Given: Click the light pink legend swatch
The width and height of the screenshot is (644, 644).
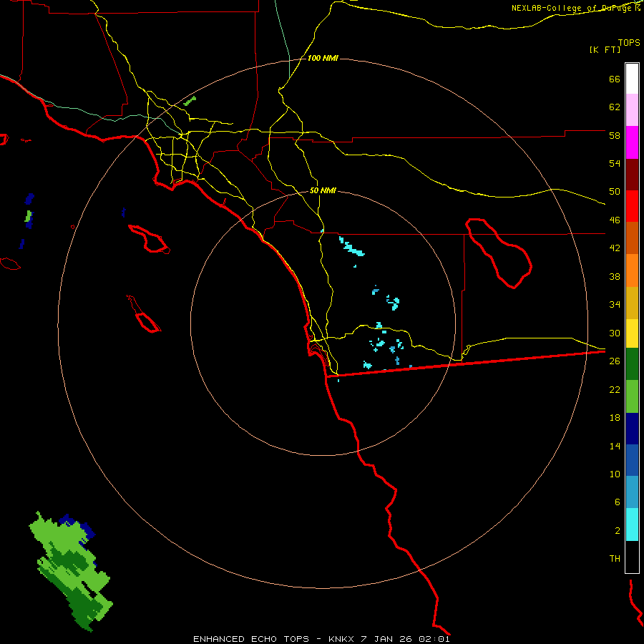Looking at the screenshot, I should tap(632, 110).
